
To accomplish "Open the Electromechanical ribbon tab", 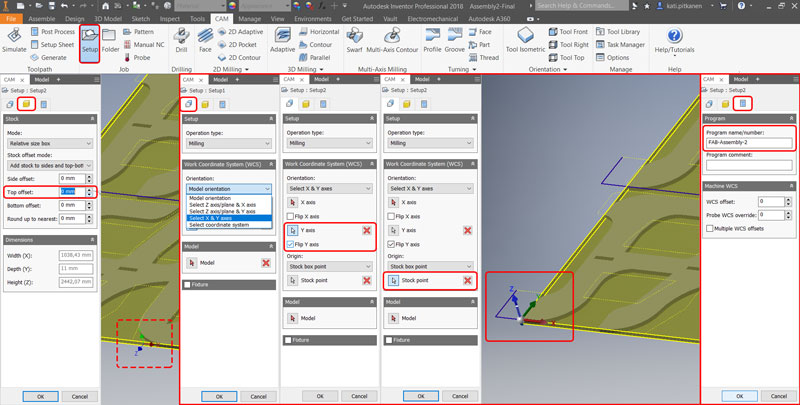I will click(433, 18).
